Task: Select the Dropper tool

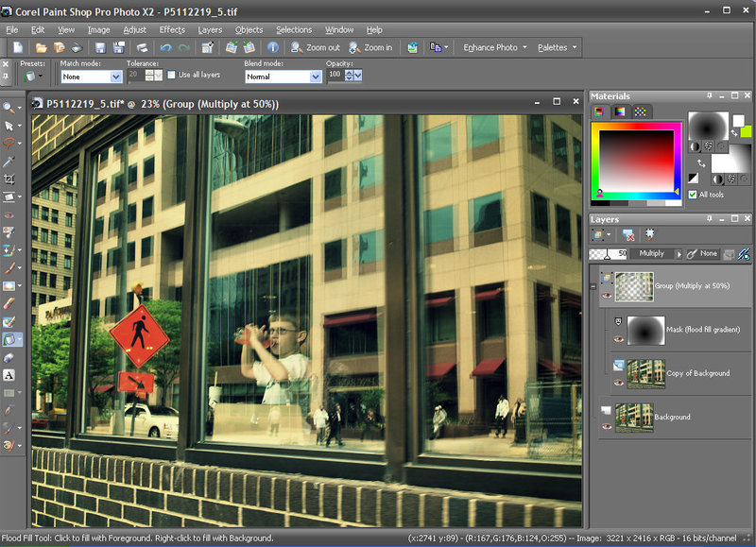Action: click(x=9, y=162)
